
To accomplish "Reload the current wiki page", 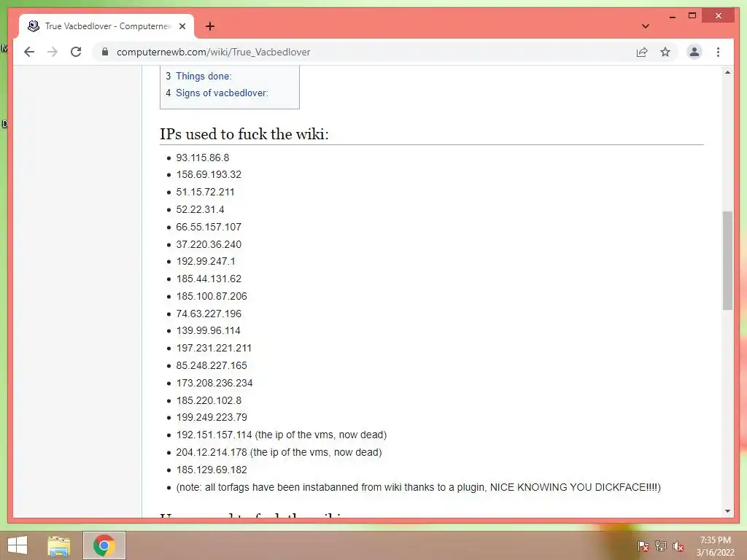I will pyautogui.click(x=76, y=52).
